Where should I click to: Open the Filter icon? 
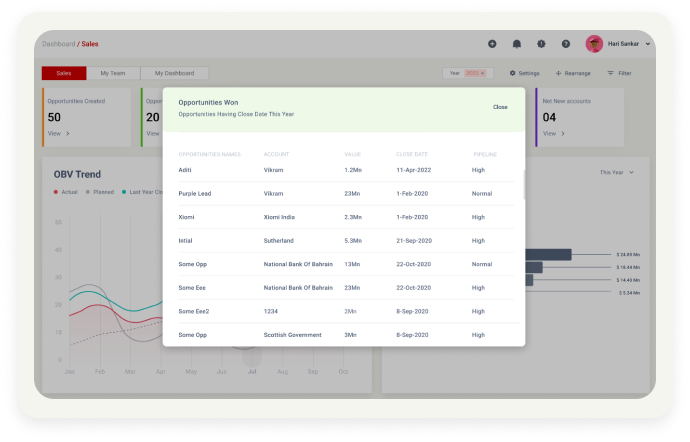[619, 73]
